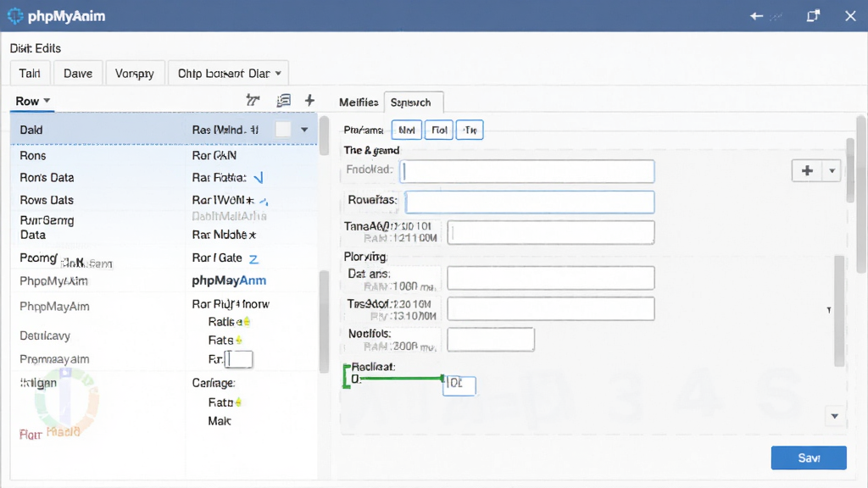This screenshot has height=488, width=868.
Task: Click the Rar Ndohe entry
Action: tap(224, 235)
